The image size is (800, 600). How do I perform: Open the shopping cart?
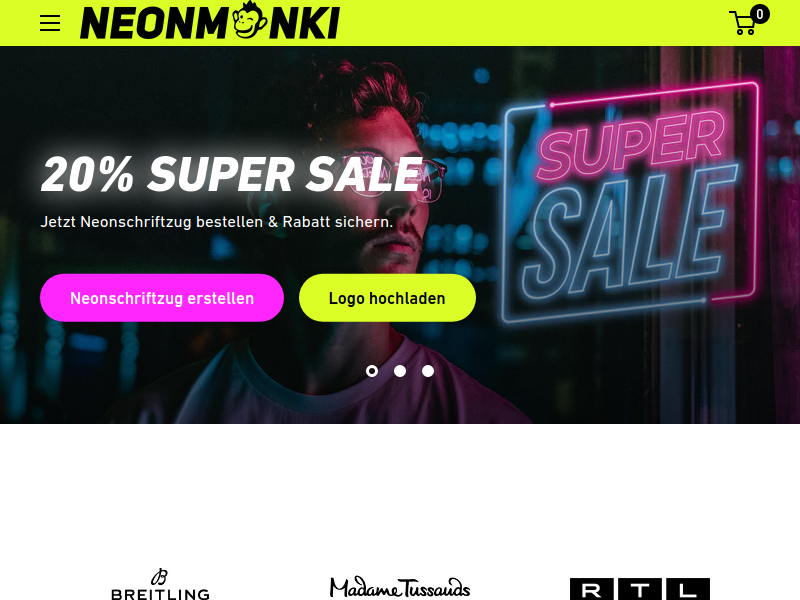745,23
